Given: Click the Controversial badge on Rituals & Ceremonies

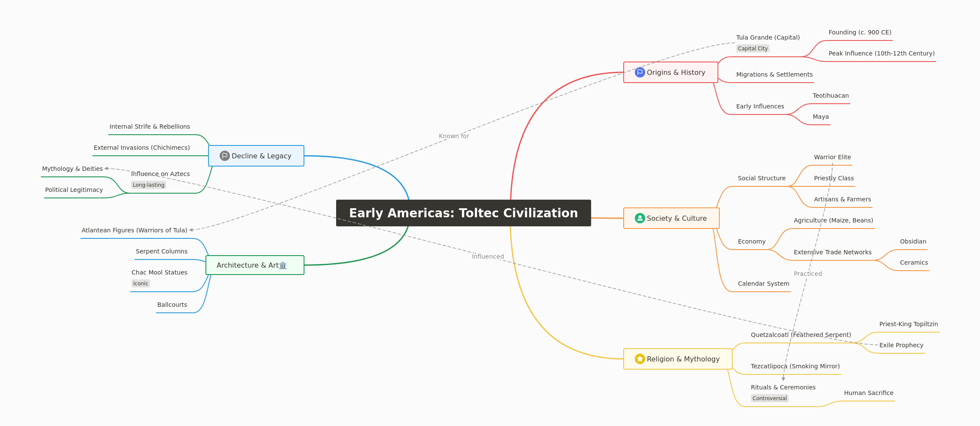Looking at the screenshot, I should [769, 398].
